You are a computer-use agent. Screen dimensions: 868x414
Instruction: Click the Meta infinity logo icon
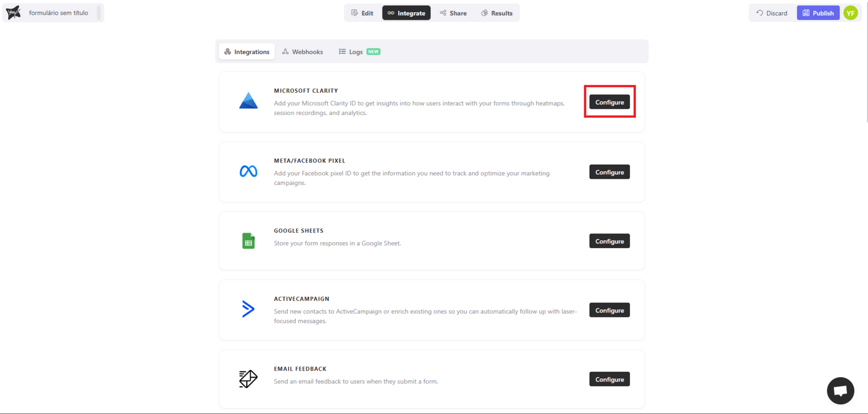point(248,172)
